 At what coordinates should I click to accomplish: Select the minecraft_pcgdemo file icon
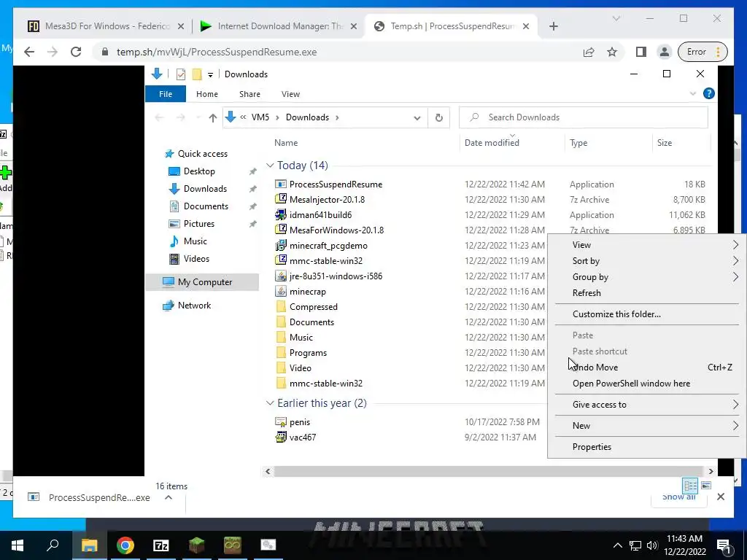[x=281, y=245]
